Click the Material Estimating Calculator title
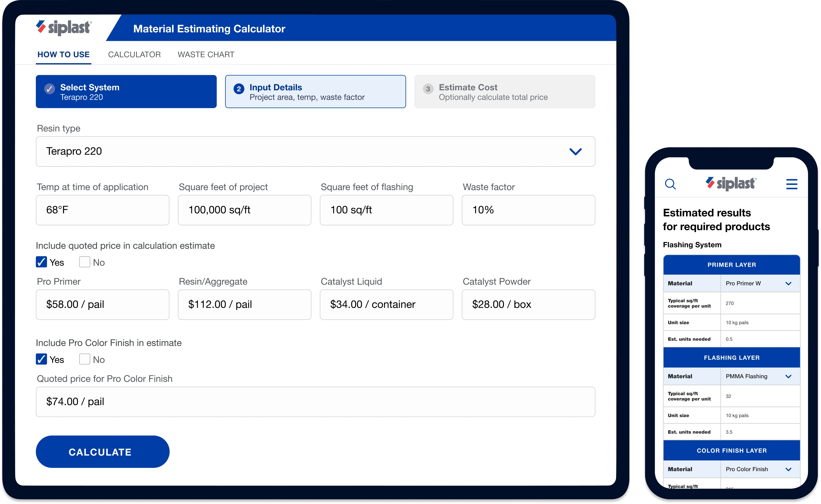The width and height of the screenshot is (821, 504). click(209, 29)
